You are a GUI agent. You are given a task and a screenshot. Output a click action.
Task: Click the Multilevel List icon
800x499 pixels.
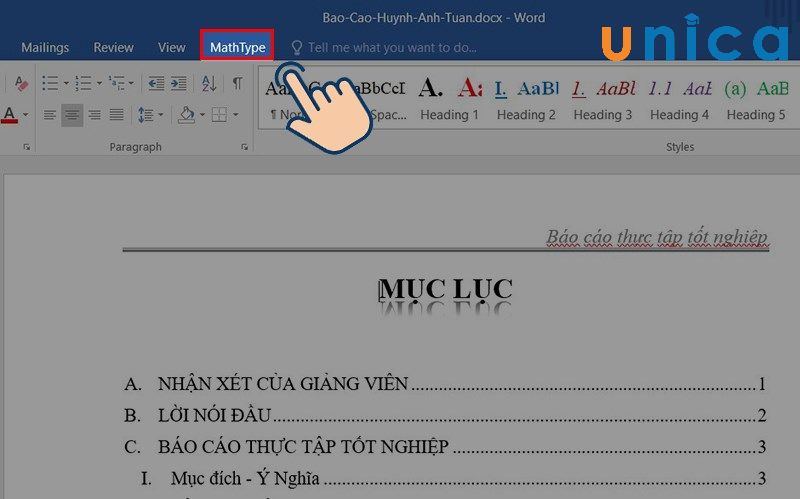click(x=116, y=83)
